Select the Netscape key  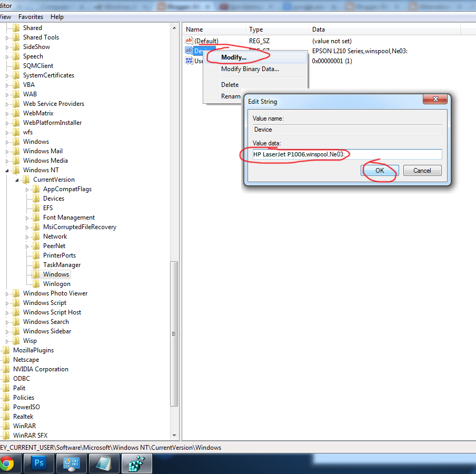(x=26, y=360)
